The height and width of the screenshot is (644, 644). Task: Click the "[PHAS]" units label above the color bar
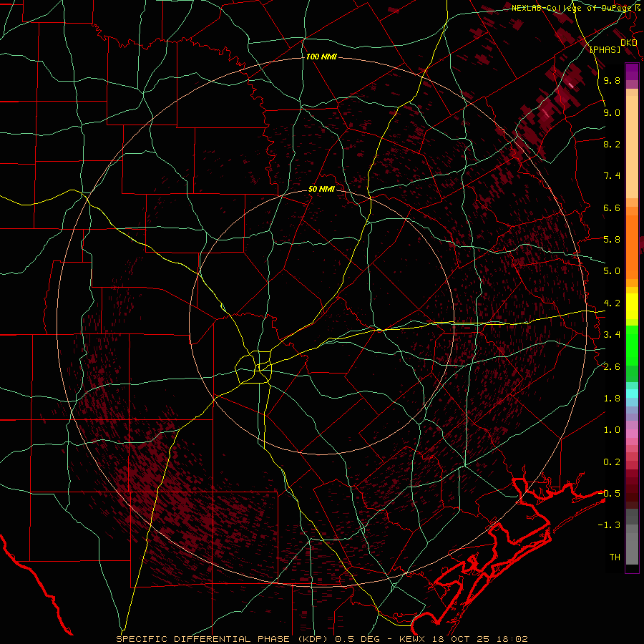point(605,49)
